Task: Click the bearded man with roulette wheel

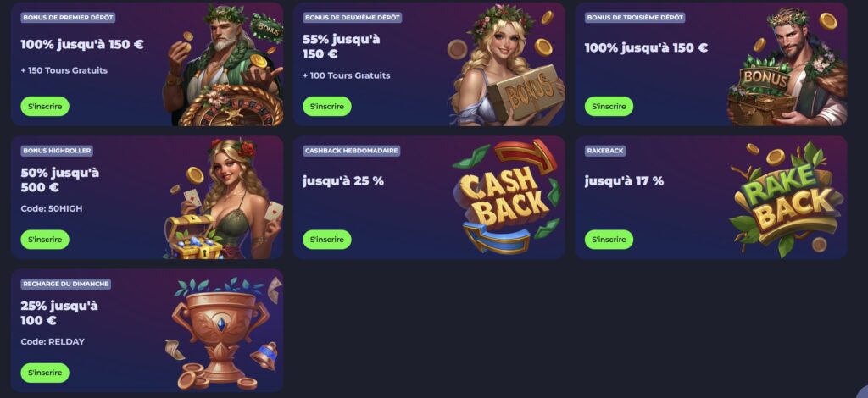Action: point(223,65)
